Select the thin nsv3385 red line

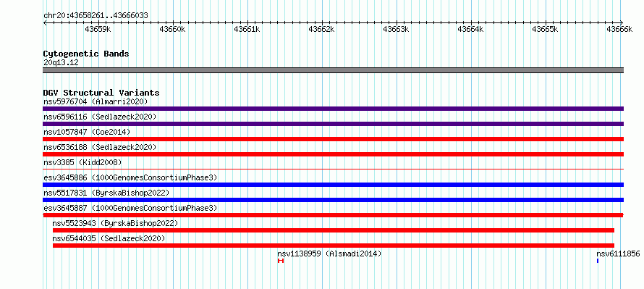[333, 169]
